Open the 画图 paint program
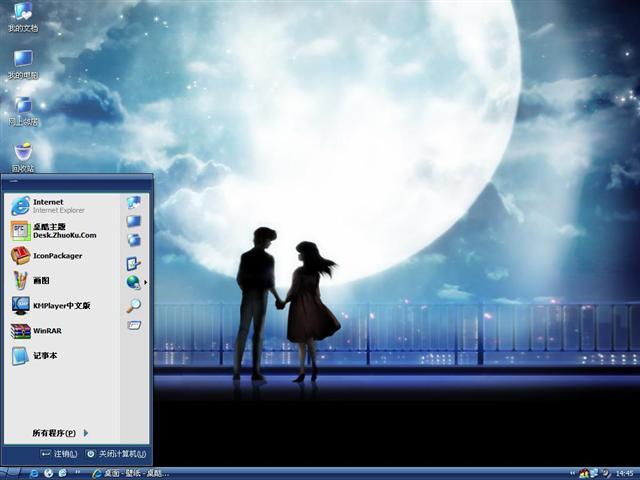Viewport: 640px width, 480px height. coord(40,281)
